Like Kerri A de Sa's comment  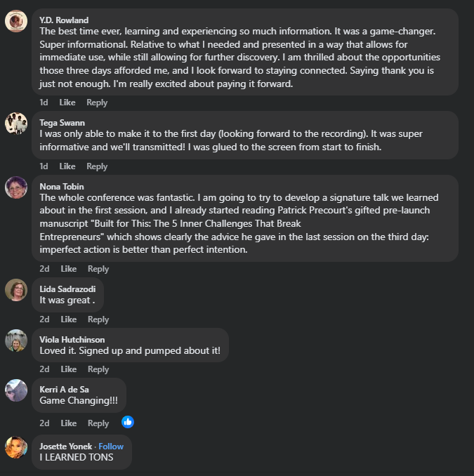pos(69,423)
